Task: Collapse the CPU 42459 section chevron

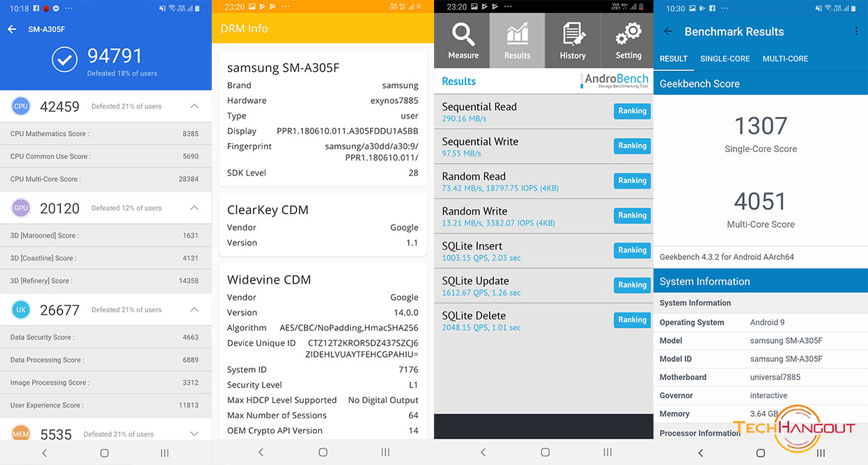Action: pos(194,106)
